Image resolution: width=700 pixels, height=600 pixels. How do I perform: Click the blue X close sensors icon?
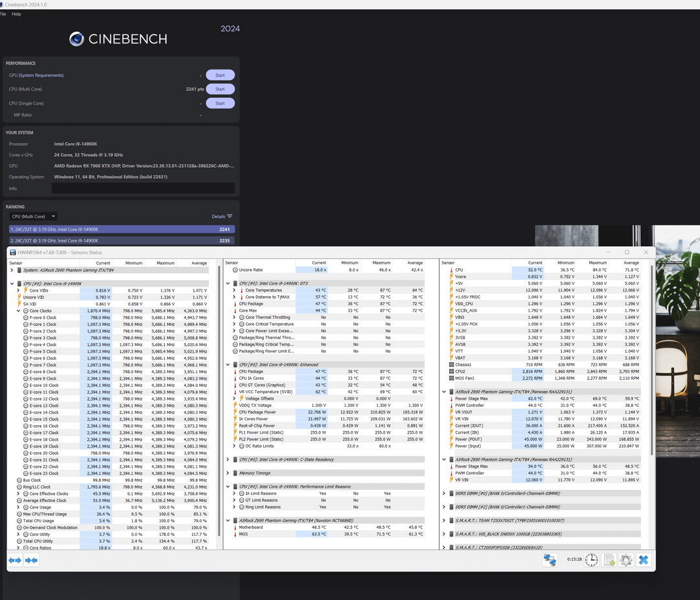644,560
